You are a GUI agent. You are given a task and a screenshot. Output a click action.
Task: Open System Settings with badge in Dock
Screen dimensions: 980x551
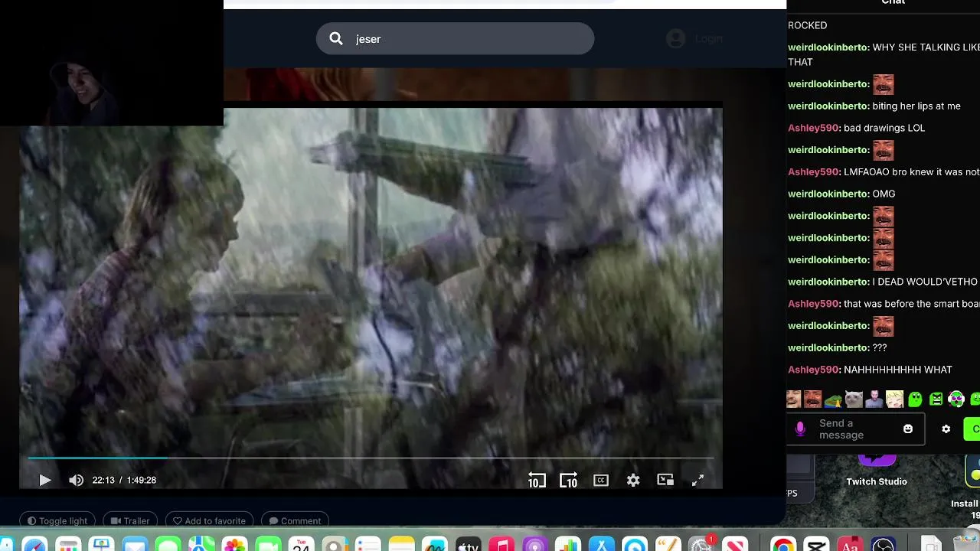[x=701, y=545]
